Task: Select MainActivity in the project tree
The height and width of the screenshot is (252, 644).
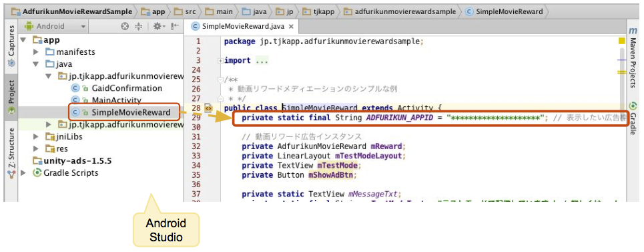Action: click(117, 100)
